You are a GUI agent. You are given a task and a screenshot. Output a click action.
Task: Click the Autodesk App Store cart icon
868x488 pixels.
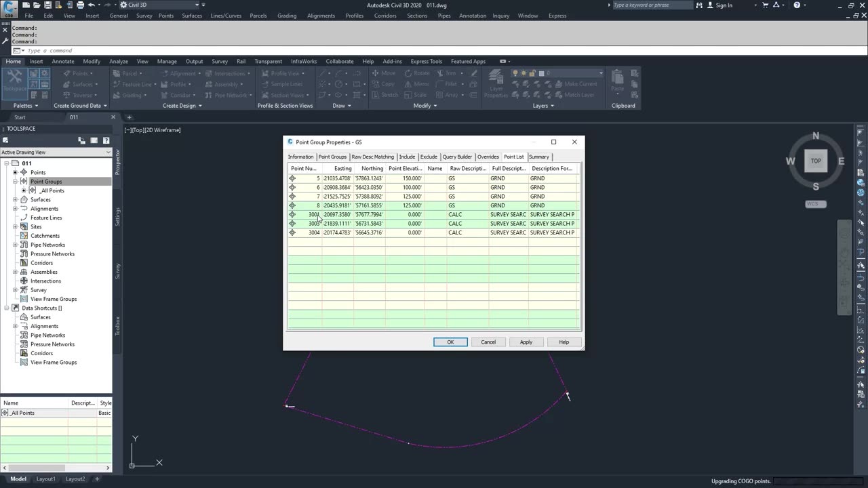(765, 5)
